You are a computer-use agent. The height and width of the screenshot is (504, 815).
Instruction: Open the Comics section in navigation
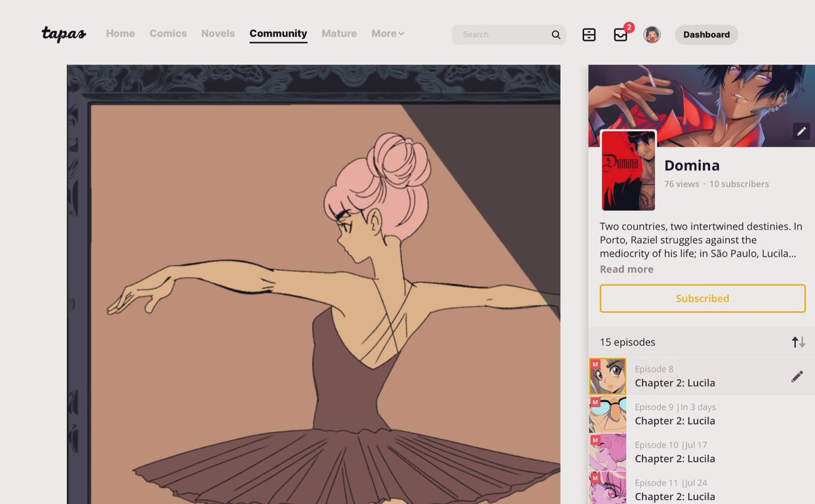(168, 33)
